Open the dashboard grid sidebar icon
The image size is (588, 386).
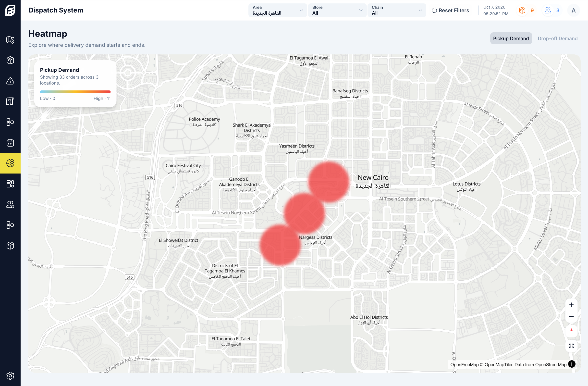click(x=10, y=184)
